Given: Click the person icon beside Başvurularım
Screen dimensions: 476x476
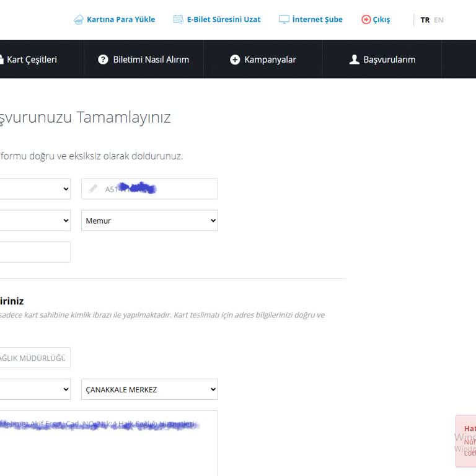Looking at the screenshot, I should [354, 59].
